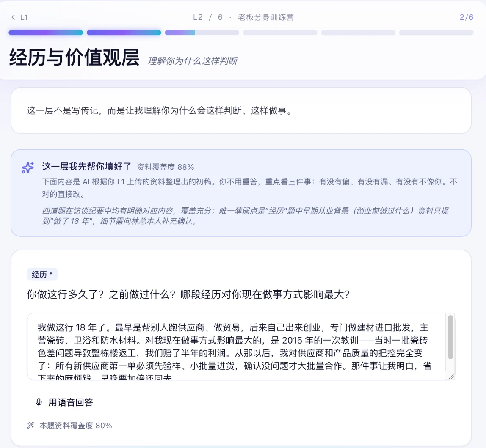The height and width of the screenshot is (448, 486).
Task: Click the 经历 * question tag
Action: pyautogui.click(x=42, y=274)
